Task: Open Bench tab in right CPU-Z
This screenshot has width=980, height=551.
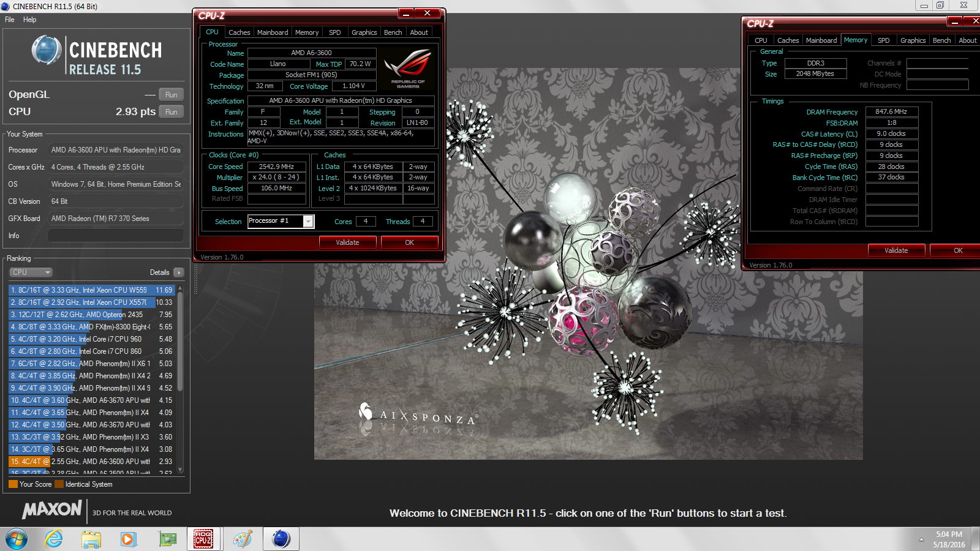Action: [941, 40]
